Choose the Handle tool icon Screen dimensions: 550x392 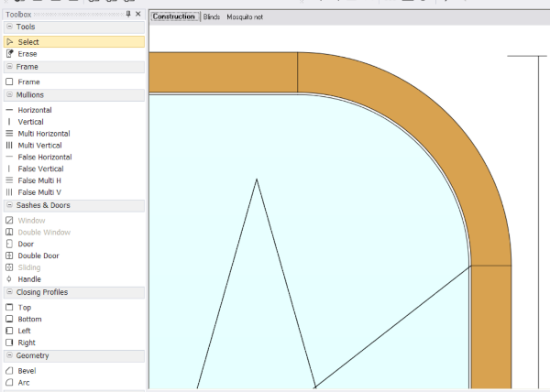tap(9, 279)
